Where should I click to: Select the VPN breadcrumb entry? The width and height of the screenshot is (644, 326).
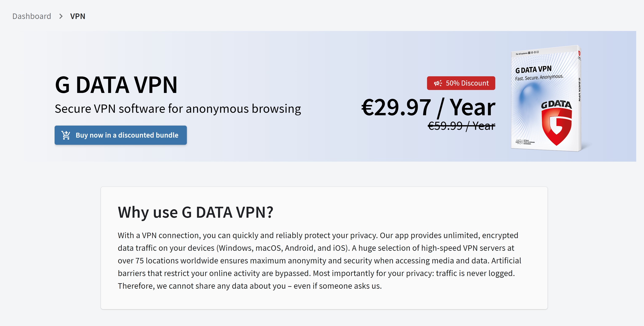(x=78, y=16)
